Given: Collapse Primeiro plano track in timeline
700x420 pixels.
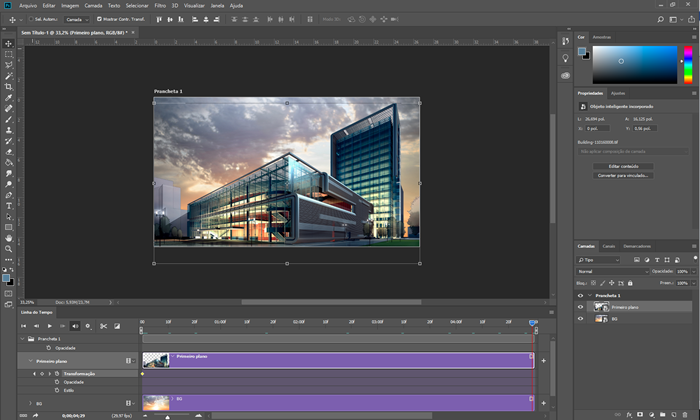Looking at the screenshot, I should pyautogui.click(x=30, y=361).
